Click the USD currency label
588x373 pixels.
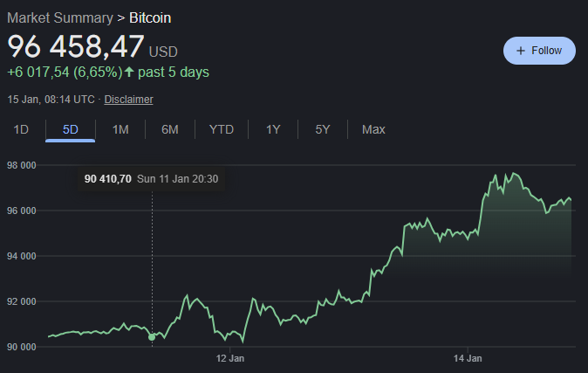[x=163, y=52]
